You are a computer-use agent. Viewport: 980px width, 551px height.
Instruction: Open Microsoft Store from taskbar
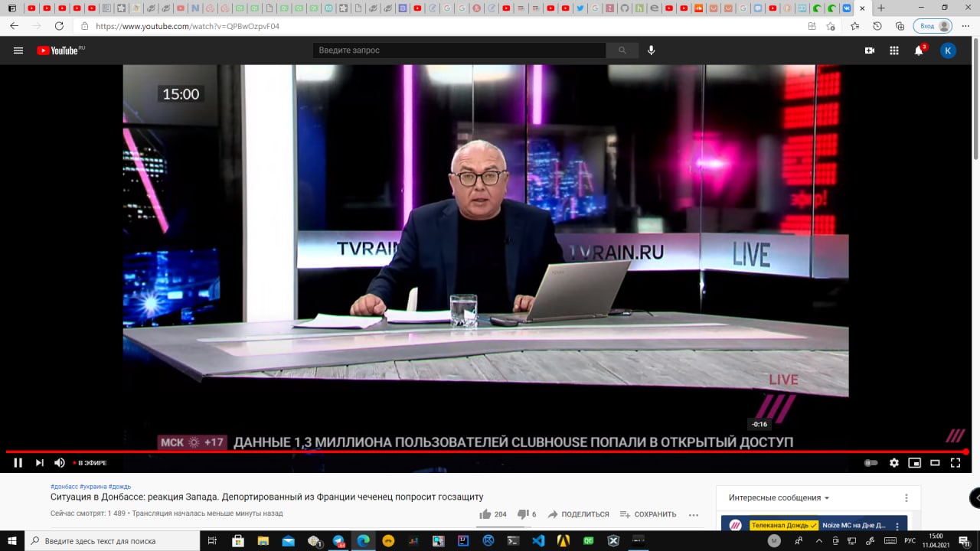pyautogui.click(x=238, y=540)
